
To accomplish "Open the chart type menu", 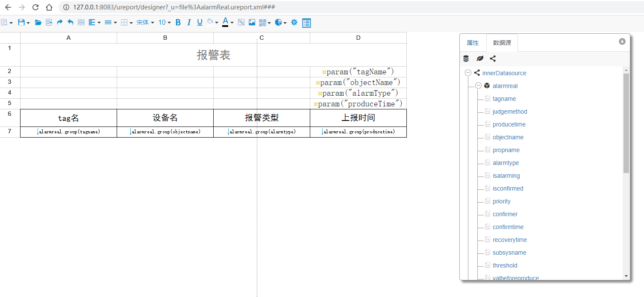I will pos(281,23).
